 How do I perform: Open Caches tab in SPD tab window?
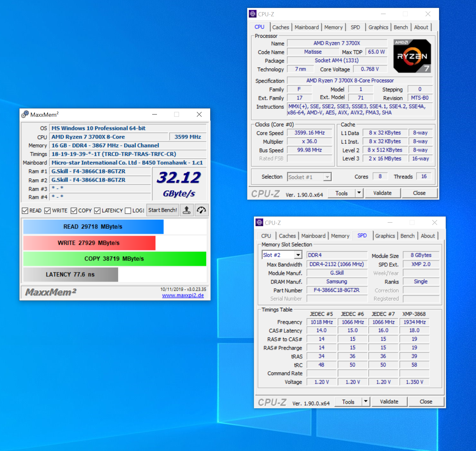(x=287, y=236)
